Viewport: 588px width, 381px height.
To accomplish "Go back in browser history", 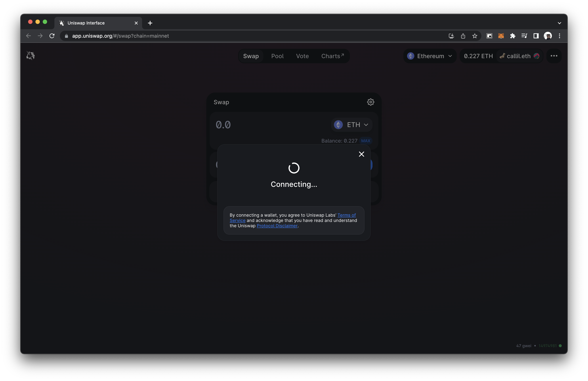I will click(28, 36).
